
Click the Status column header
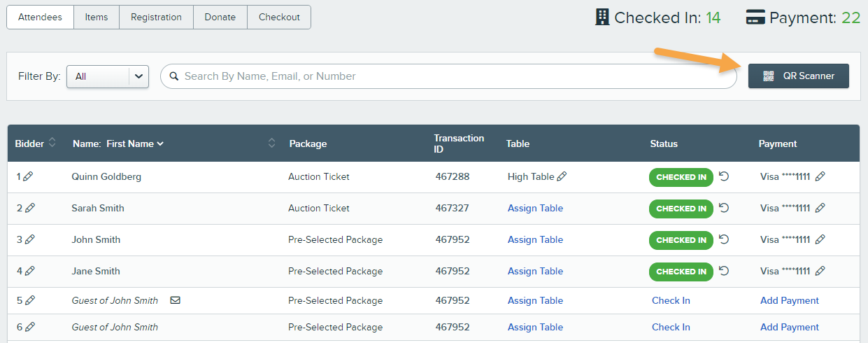(x=664, y=143)
